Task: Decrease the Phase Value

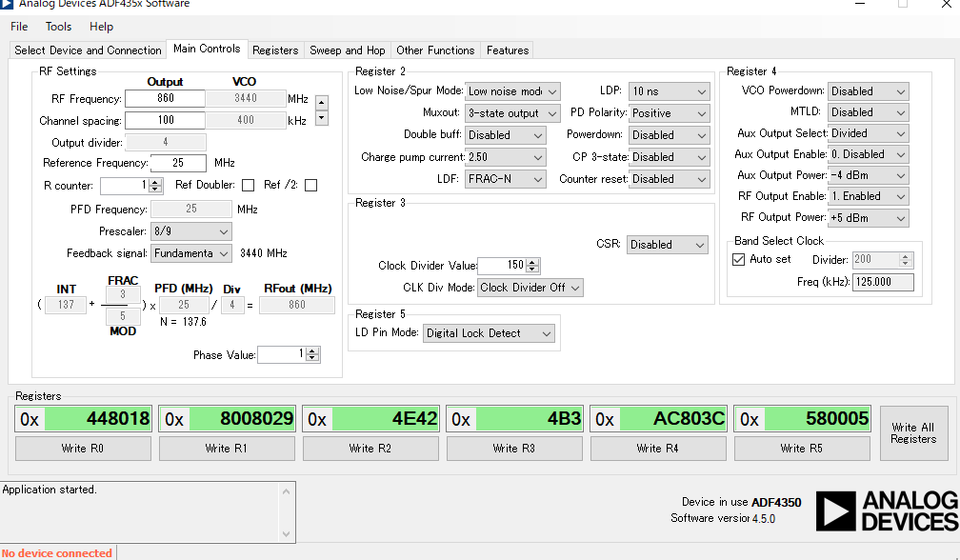Action: coord(312,358)
